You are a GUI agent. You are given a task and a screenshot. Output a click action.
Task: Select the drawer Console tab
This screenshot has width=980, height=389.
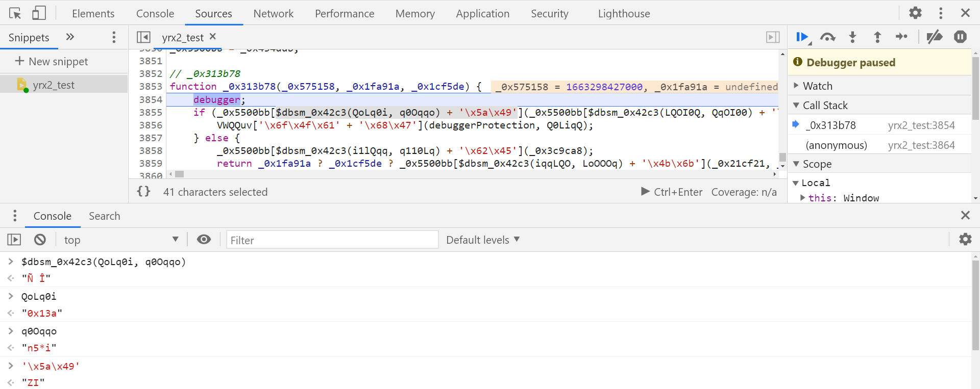tap(53, 216)
